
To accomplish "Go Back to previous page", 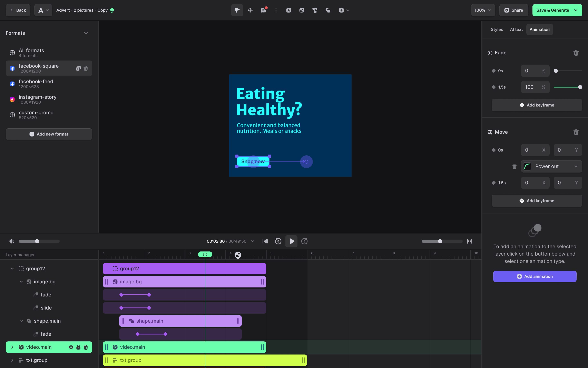I will (x=18, y=10).
